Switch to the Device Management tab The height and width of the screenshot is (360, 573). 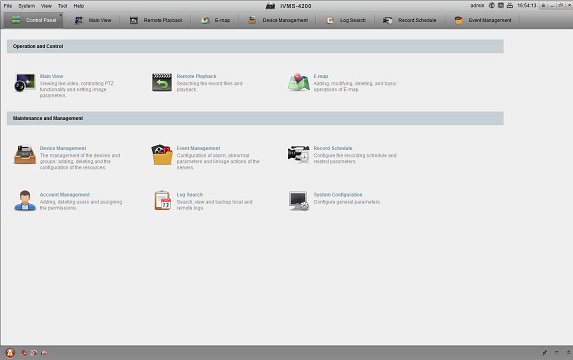(278, 20)
